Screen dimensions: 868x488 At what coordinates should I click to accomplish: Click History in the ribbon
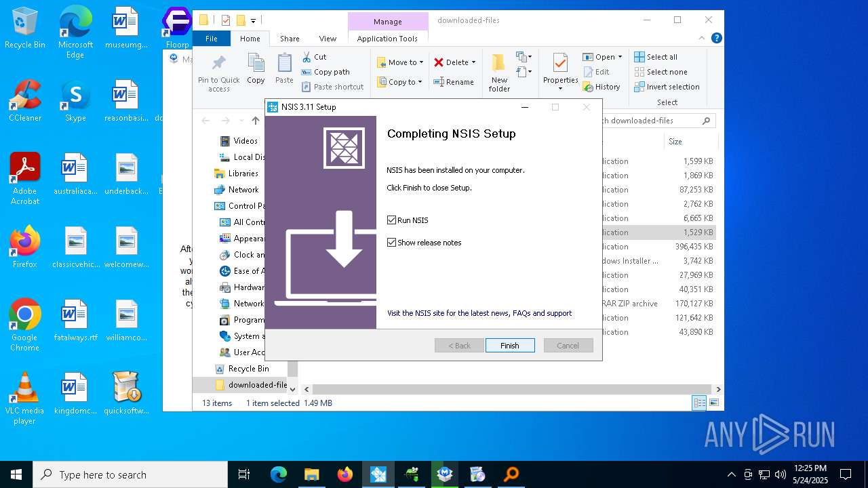(602, 87)
